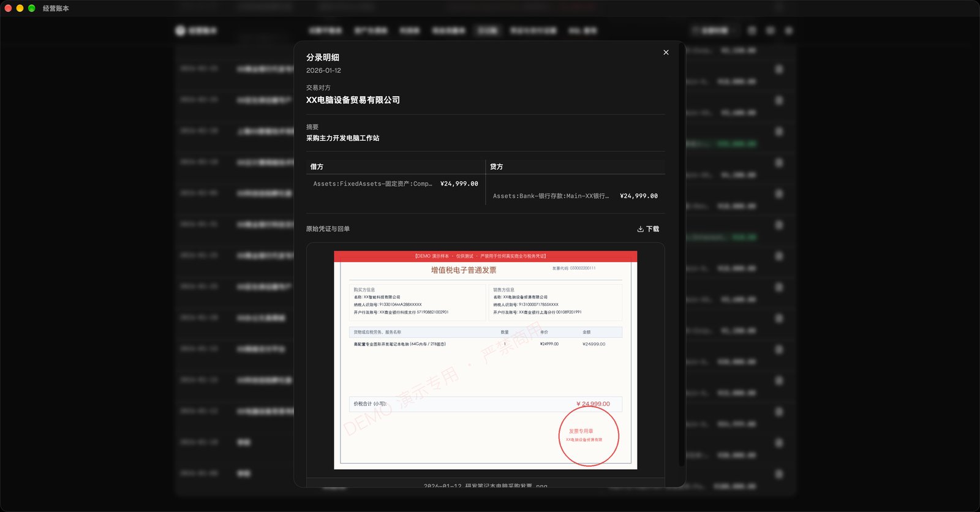This screenshot has width=980, height=512.
Task: Close the 分录明细 dialog with the X
Action: tap(666, 53)
